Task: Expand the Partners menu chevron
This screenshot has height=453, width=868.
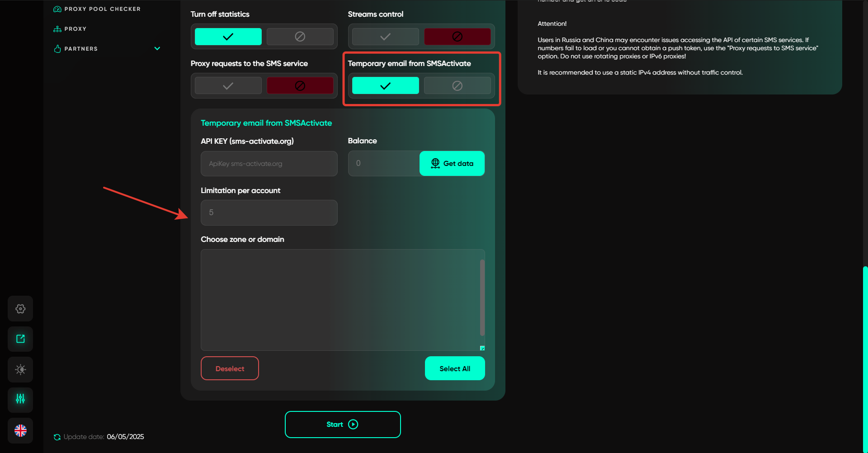Action: pyautogui.click(x=157, y=49)
